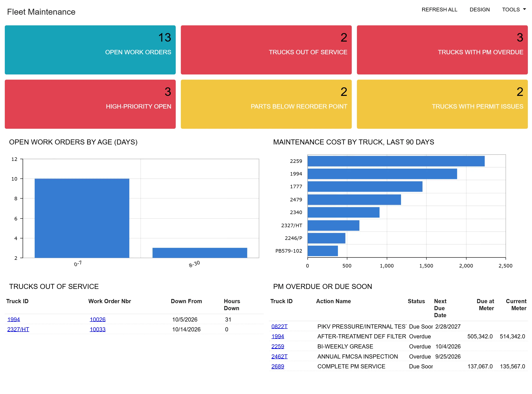Open the Trucks With Permit Issues tile
Screen dimensions: 532x394
click(442, 104)
